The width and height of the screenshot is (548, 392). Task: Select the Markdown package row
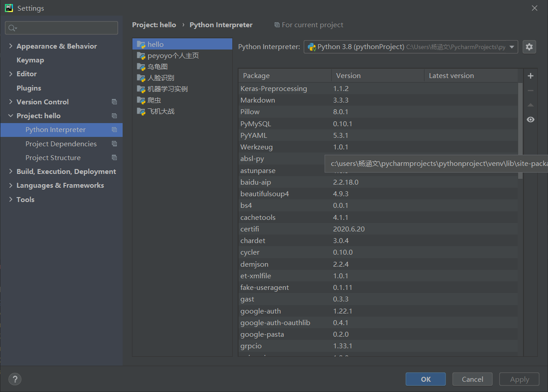coord(378,100)
